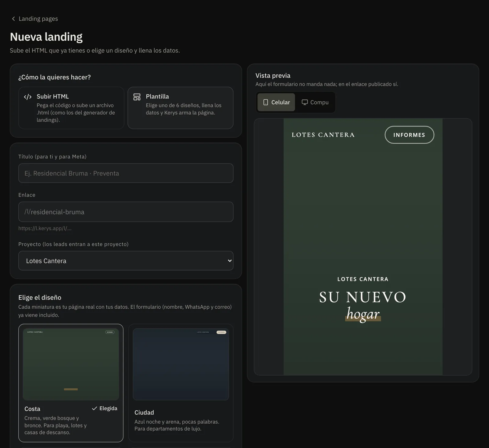Click the 'https://l.kerys.app/l/...' URL hint

(45, 228)
